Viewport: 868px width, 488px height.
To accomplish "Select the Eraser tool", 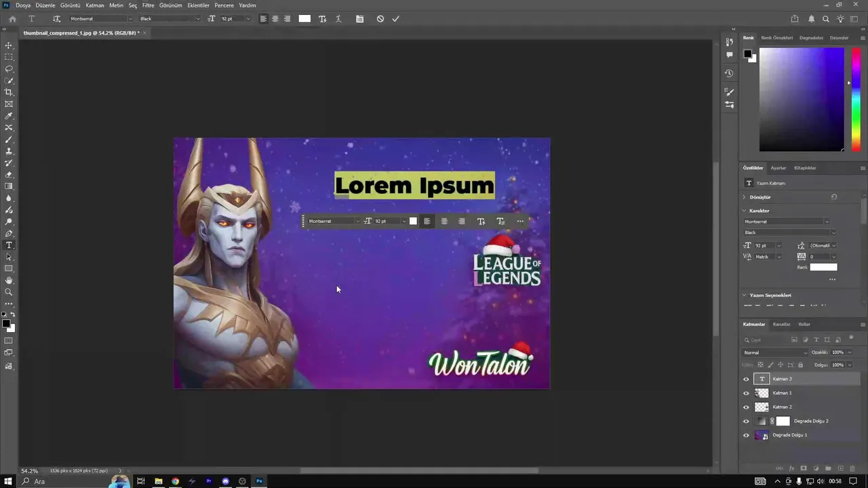I will [x=9, y=175].
